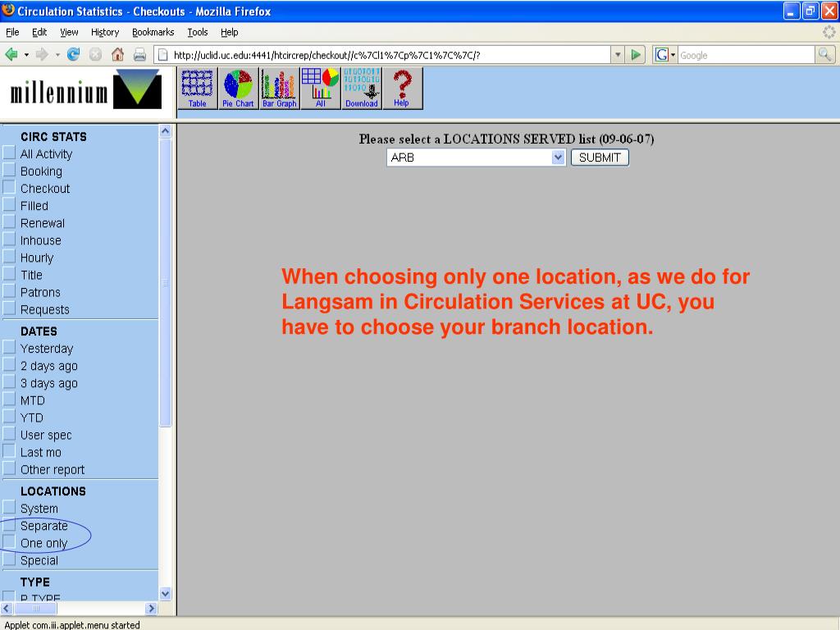
Task: Tick the Booking checkbox
Action: 9,171
